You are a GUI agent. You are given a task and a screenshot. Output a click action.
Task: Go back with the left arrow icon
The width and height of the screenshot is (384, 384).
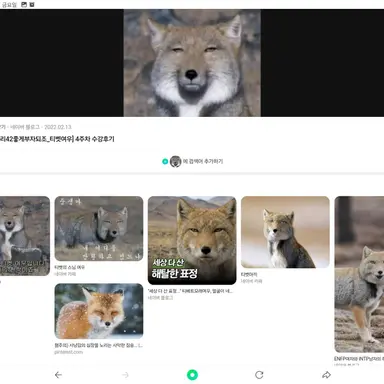58,375
